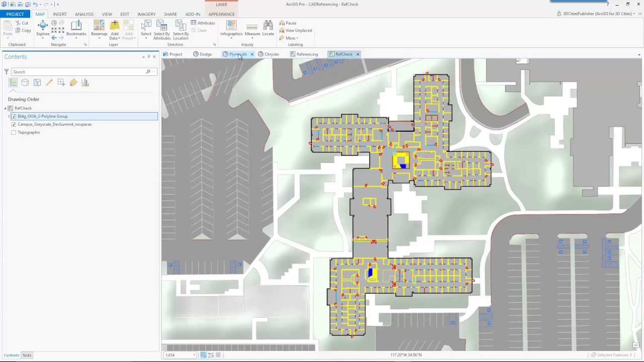Open the Bookmarks menu
The image size is (644, 362).
coord(76,29)
